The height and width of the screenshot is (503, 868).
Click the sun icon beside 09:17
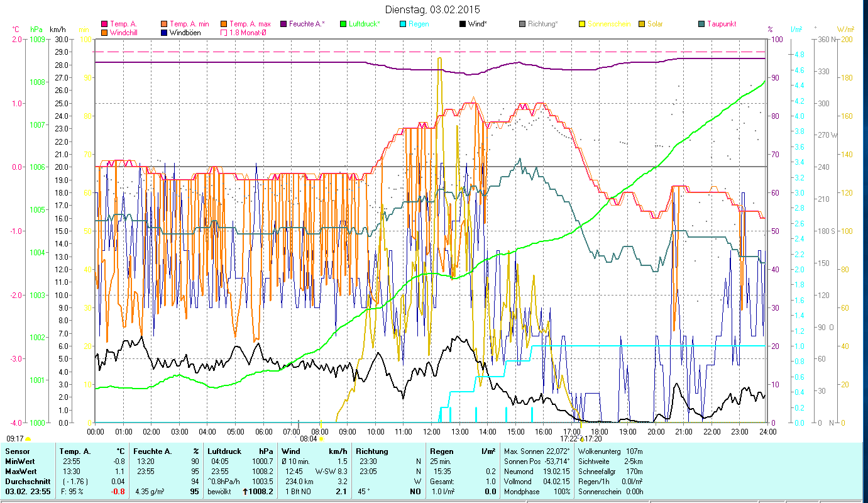click(x=28, y=439)
